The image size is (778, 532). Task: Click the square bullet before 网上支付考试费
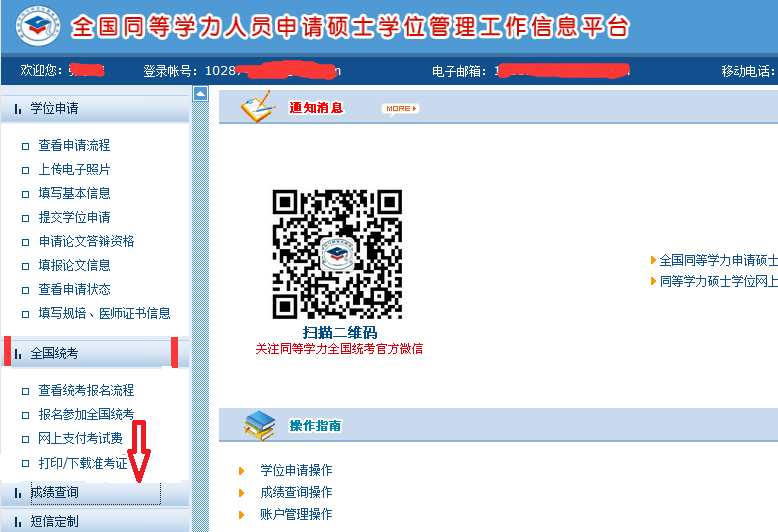pos(25,439)
